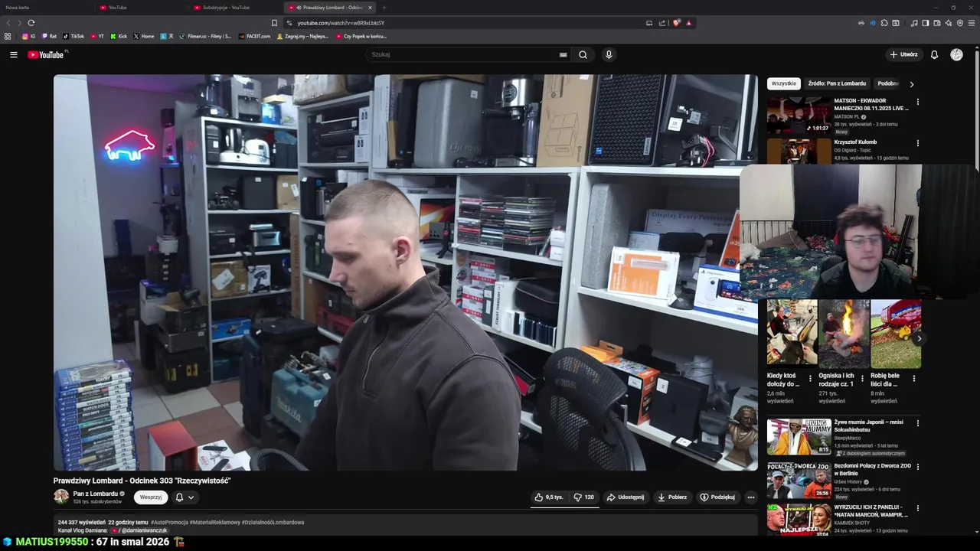Open the FACEIT.com bookmark
Viewport: 980px width, 551px height.
[x=254, y=36]
